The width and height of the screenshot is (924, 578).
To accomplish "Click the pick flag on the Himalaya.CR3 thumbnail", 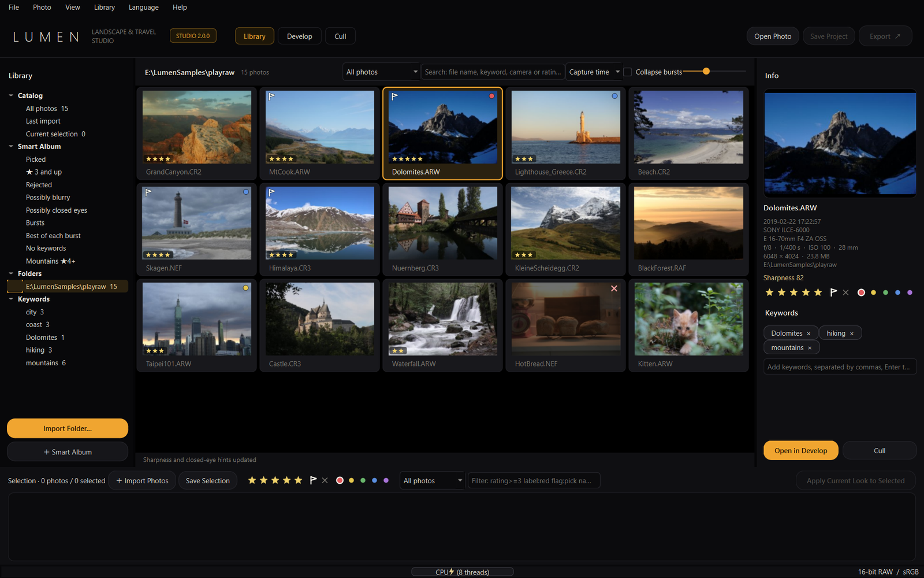I will click(271, 192).
